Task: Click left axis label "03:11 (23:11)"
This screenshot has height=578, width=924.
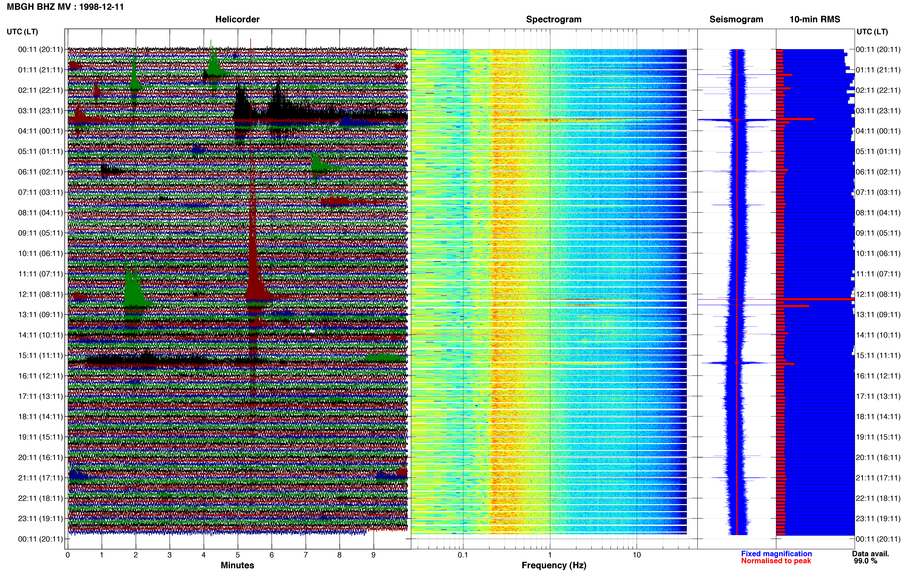Action: click(x=40, y=111)
